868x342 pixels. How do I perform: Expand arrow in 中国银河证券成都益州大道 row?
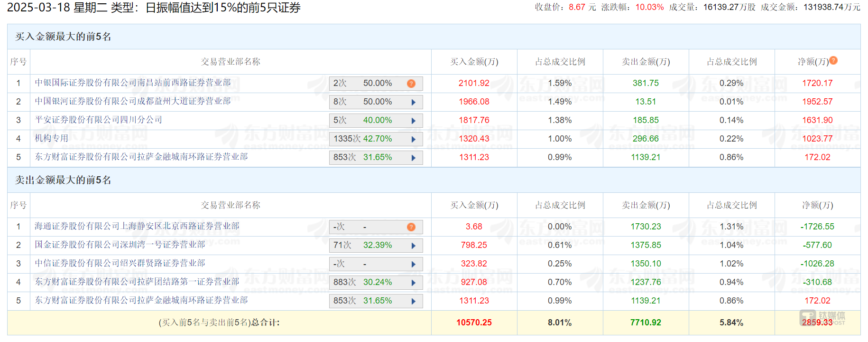coord(414,102)
